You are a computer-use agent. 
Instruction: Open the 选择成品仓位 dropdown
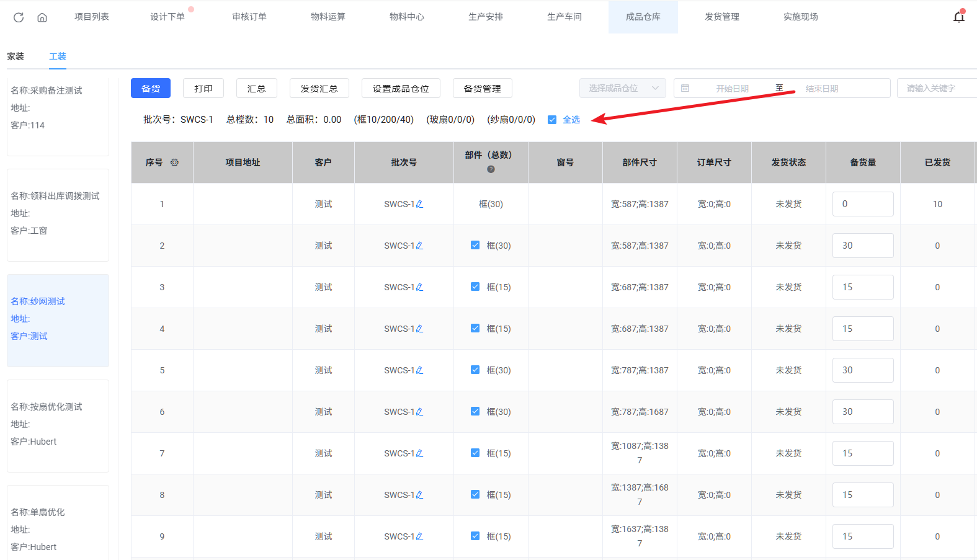[x=622, y=88]
